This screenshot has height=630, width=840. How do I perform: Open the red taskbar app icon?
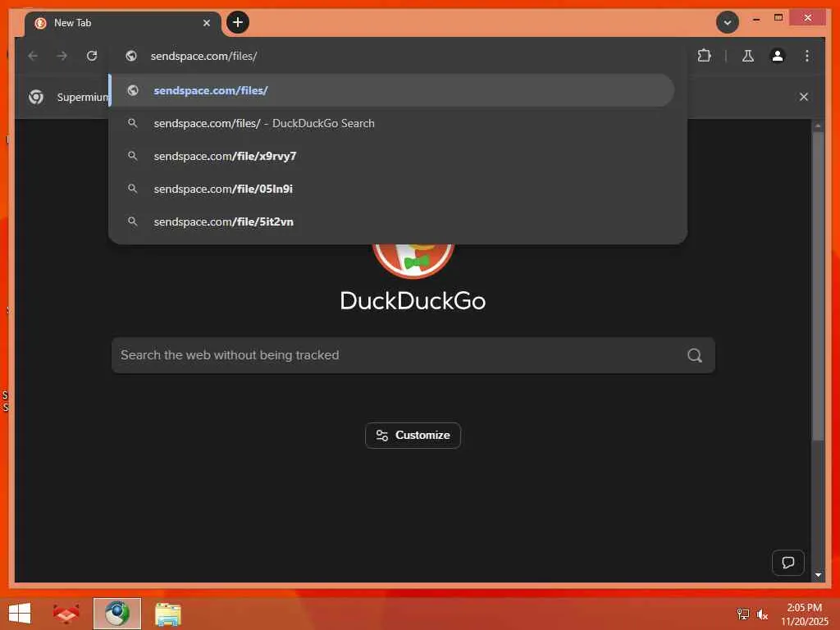[x=66, y=614]
